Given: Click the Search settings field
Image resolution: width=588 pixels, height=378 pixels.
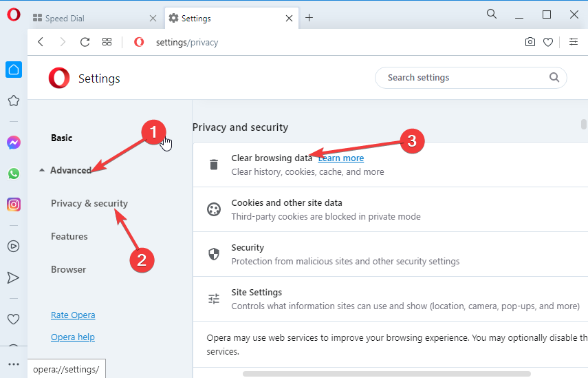Looking at the screenshot, I should (x=470, y=78).
